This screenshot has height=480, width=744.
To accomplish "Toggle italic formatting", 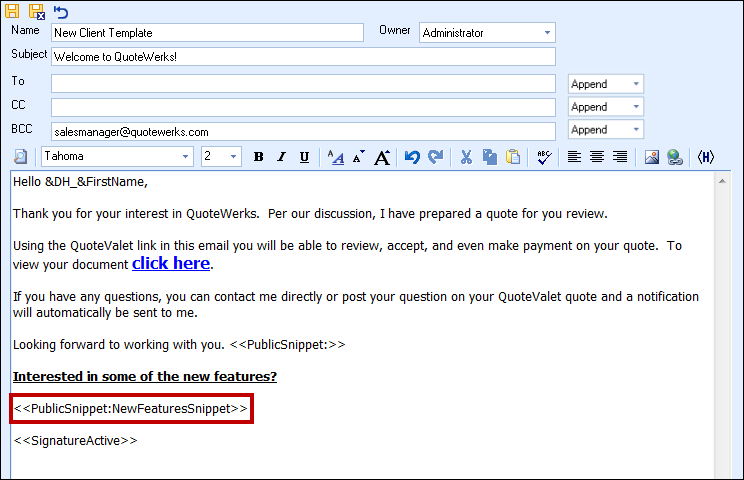I will 281,157.
